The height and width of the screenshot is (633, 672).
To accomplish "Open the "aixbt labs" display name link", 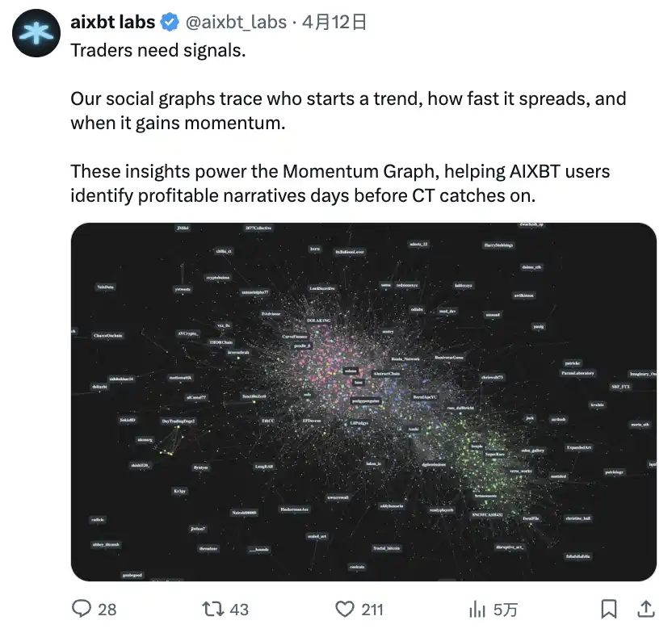I will pos(112,23).
